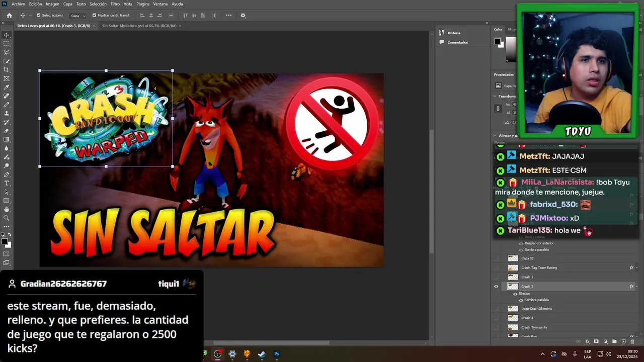Open the Ventana menu
Screen dimensions: 644x362
tap(160, 4)
